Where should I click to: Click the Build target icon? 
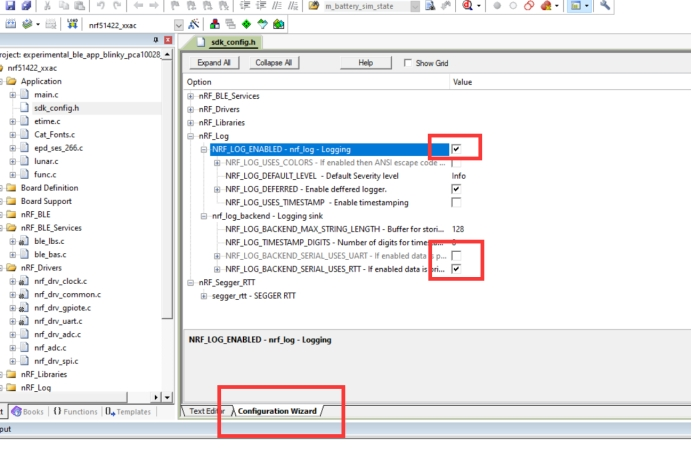tap(10, 24)
